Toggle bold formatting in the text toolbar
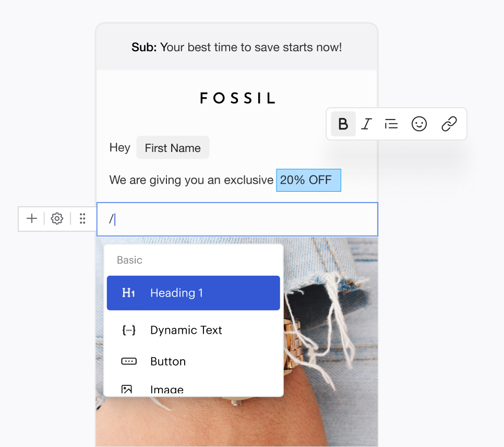 [343, 124]
